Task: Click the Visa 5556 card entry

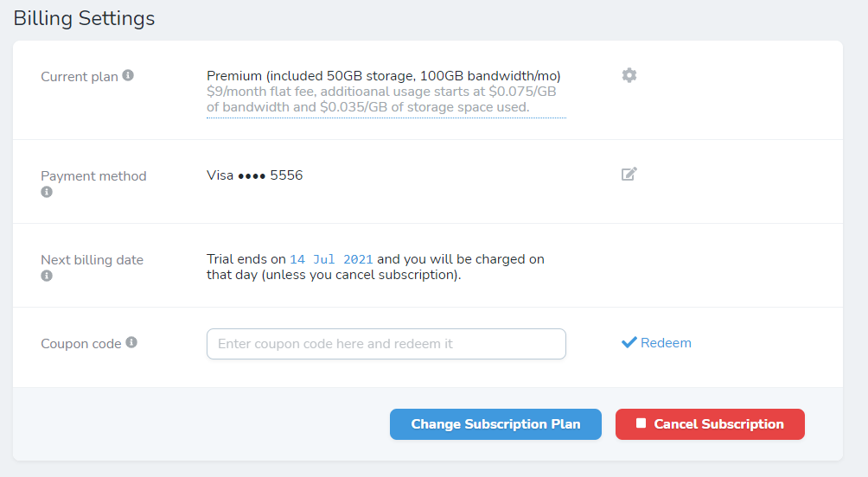Action: coord(255,175)
